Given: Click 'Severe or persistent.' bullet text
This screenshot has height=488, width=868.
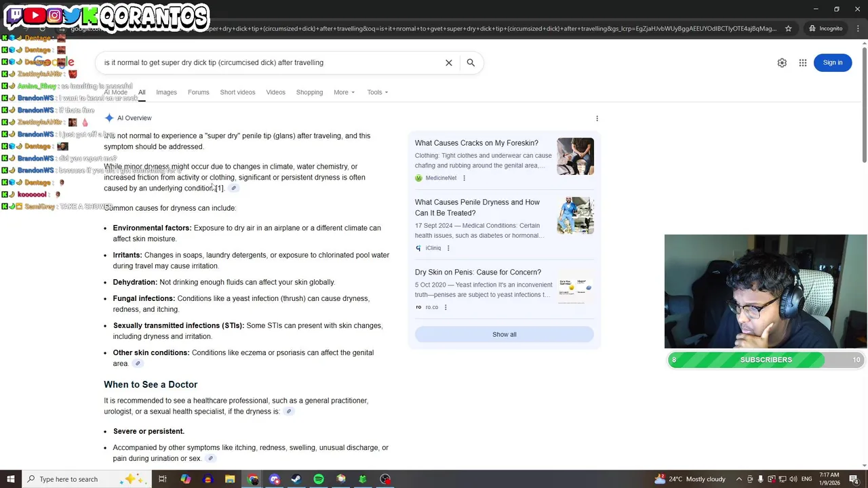Looking at the screenshot, I should click(149, 432).
